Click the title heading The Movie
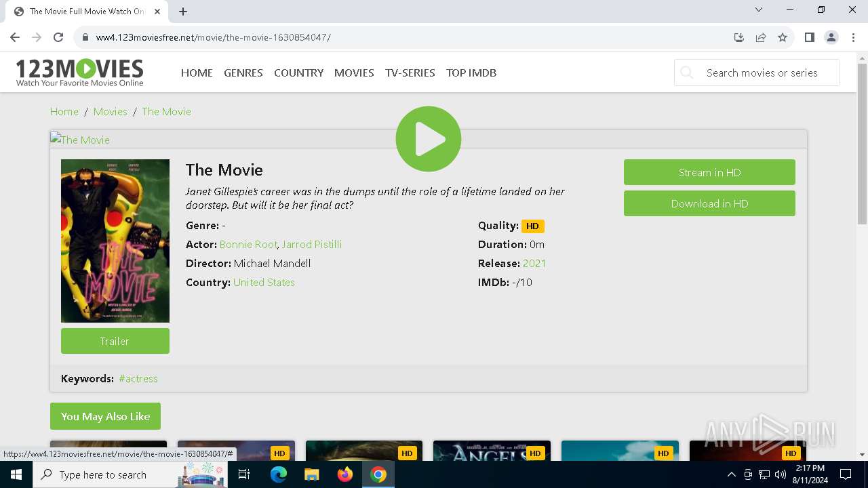This screenshot has height=488, width=868. [x=224, y=170]
